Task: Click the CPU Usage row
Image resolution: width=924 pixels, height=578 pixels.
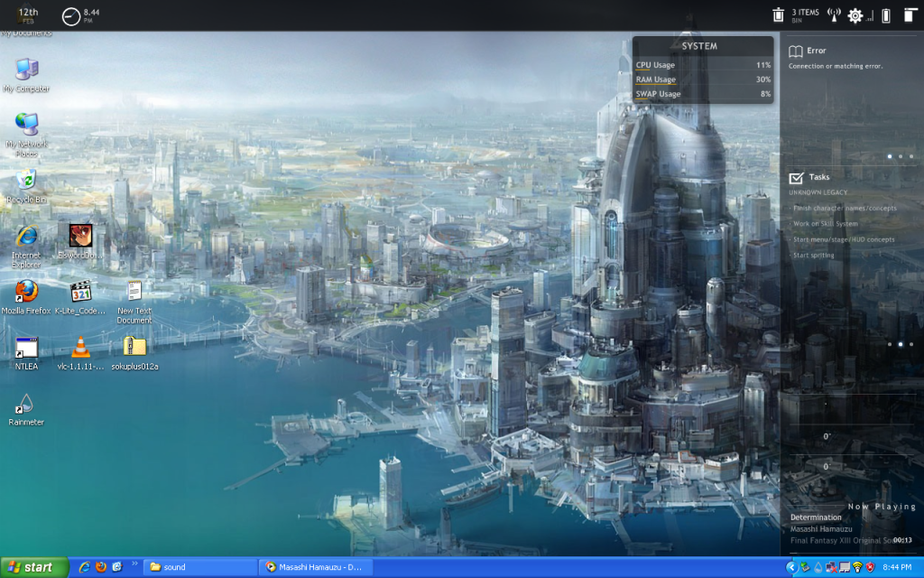Action: tap(703, 65)
